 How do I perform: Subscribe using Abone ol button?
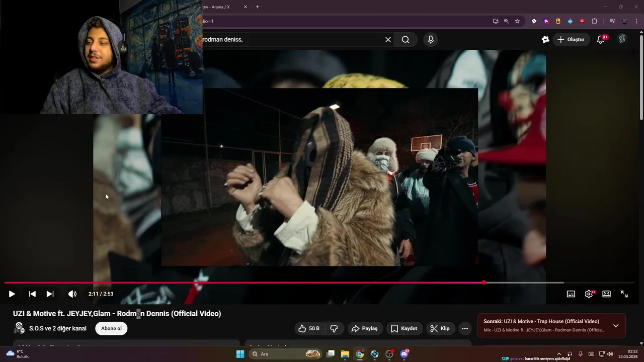(111, 328)
